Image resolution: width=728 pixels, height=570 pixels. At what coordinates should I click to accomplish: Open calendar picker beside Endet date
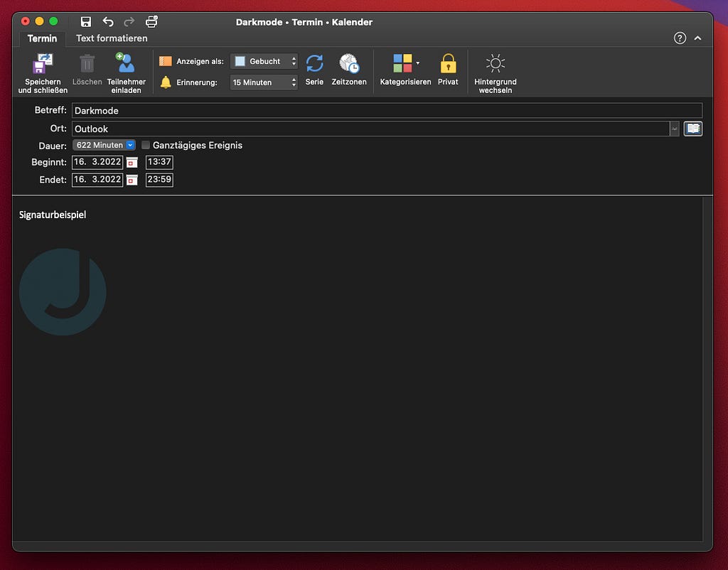(132, 180)
